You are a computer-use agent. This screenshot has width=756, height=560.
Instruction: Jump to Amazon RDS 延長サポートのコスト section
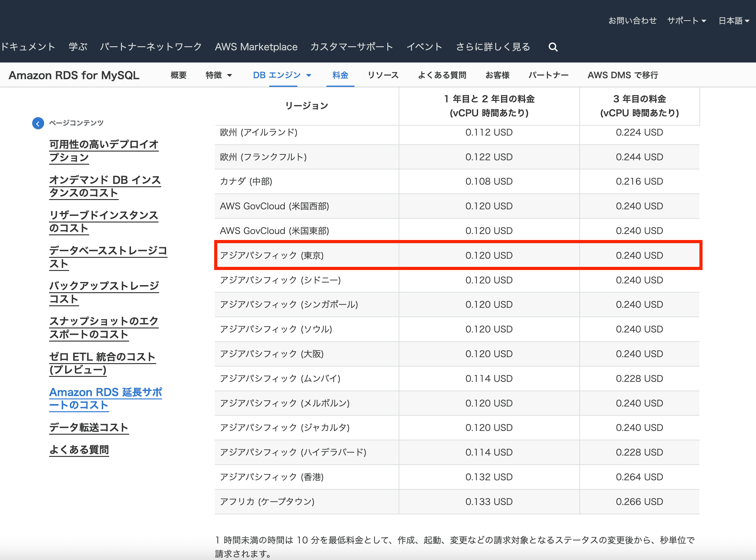[105, 398]
